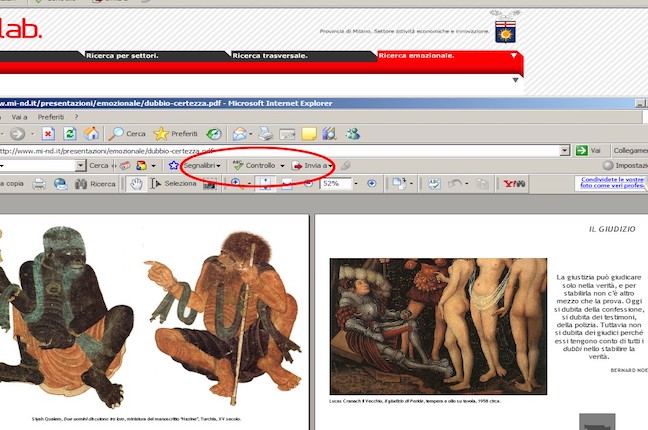This screenshot has width=648, height=430.
Task: Click the Forward arrow navigation button
Action: tap(17, 134)
